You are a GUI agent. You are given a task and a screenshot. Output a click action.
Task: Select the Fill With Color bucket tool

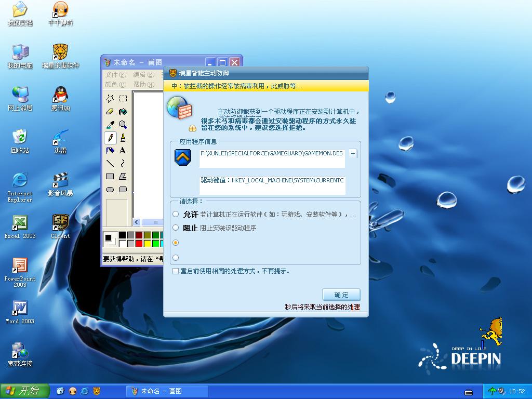(123, 111)
